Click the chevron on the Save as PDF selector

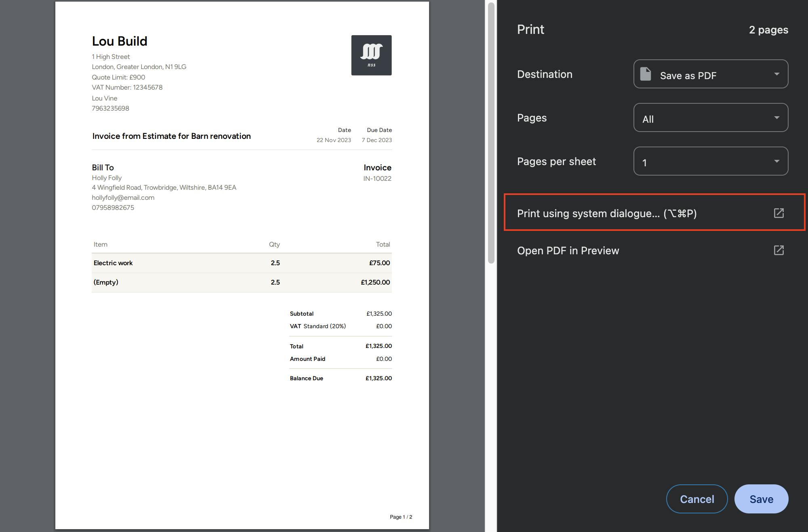click(x=777, y=74)
